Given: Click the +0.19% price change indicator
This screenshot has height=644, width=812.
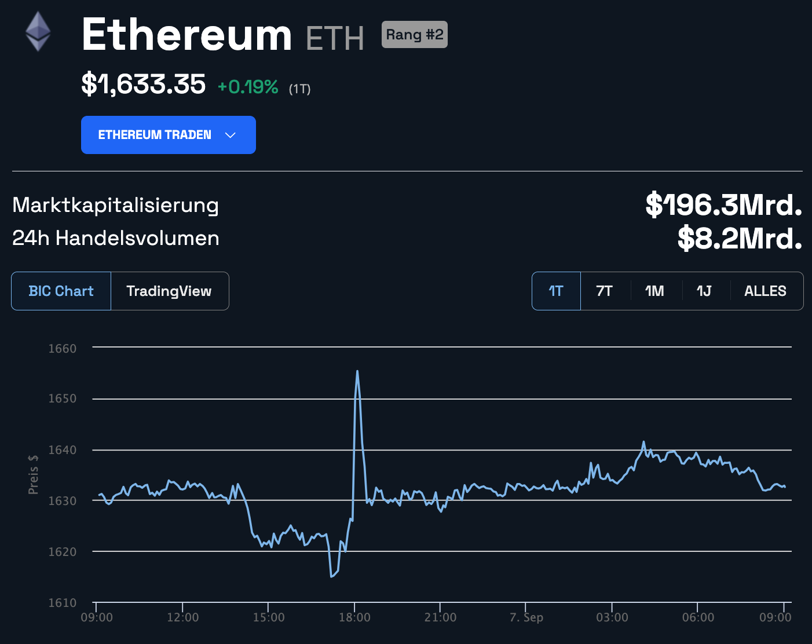Looking at the screenshot, I should [248, 87].
